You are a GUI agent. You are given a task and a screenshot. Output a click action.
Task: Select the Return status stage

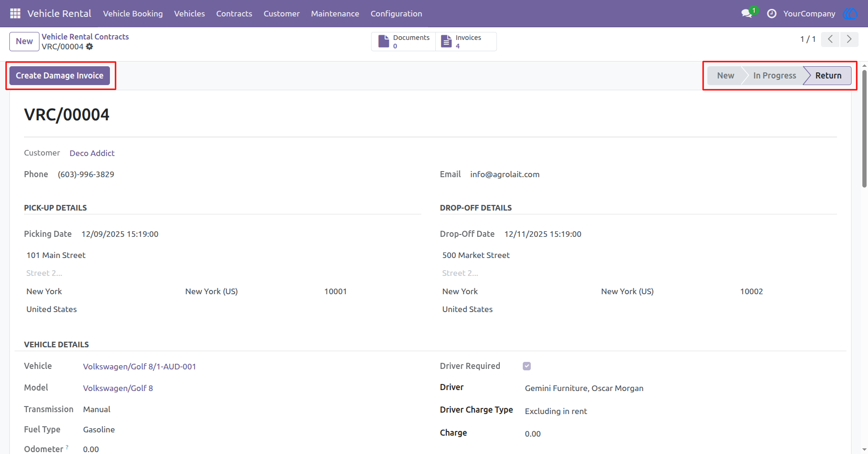point(828,76)
